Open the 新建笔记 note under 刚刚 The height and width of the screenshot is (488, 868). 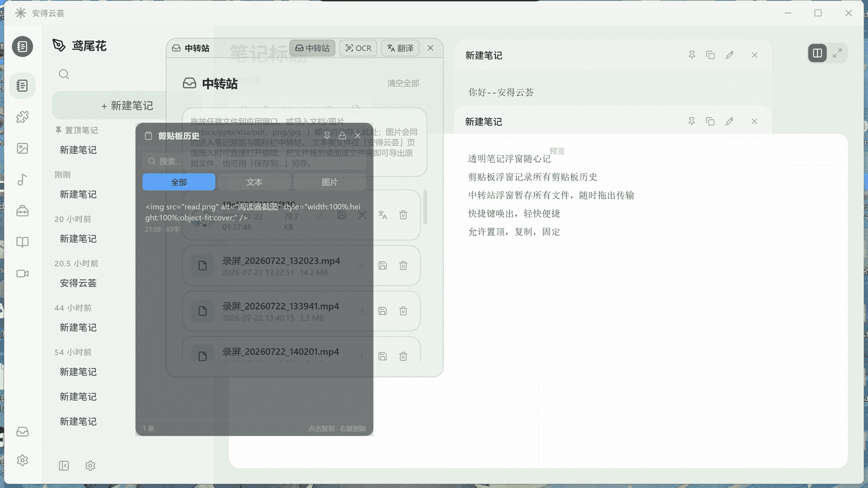(x=78, y=194)
